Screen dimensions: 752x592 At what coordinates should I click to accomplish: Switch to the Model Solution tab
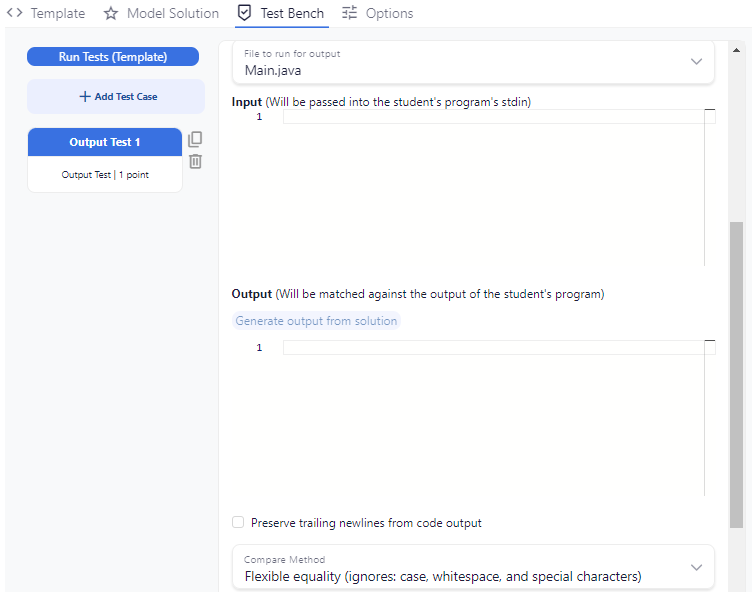161,13
